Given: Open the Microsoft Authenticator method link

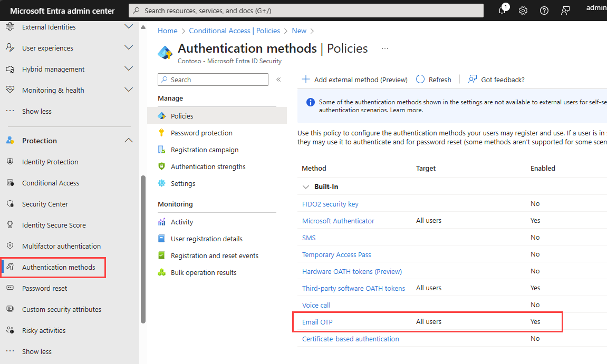Looking at the screenshot, I should (x=338, y=221).
